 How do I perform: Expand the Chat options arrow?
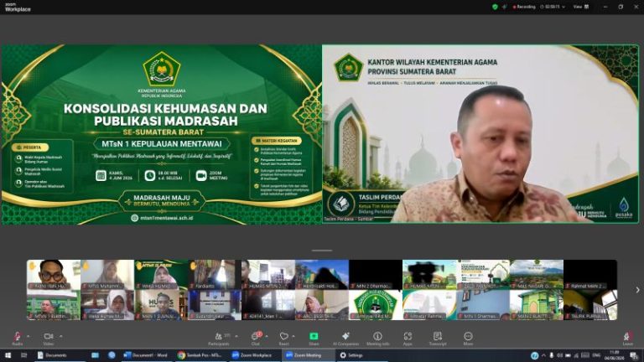coord(267,336)
